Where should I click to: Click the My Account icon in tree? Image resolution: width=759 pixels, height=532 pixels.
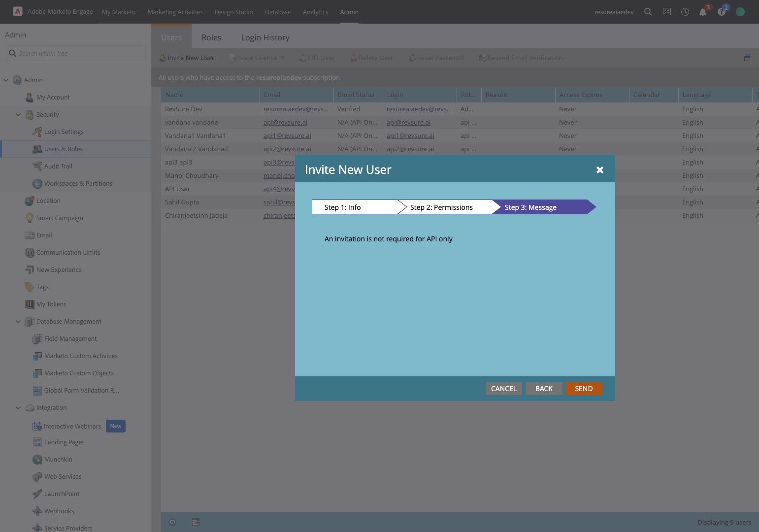30,97
